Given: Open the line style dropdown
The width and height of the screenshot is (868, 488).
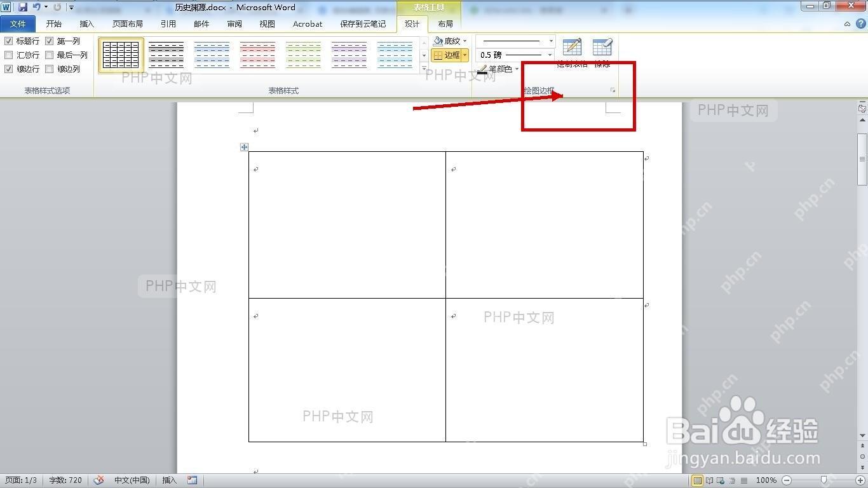Looking at the screenshot, I should pyautogui.click(x=551, y=41).
